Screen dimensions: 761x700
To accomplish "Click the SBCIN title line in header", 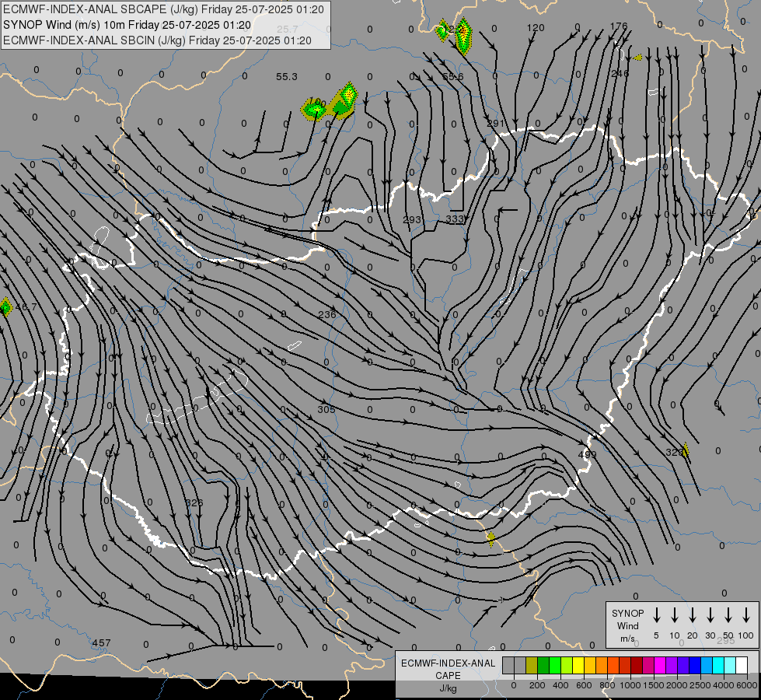I will click(157, 40).
